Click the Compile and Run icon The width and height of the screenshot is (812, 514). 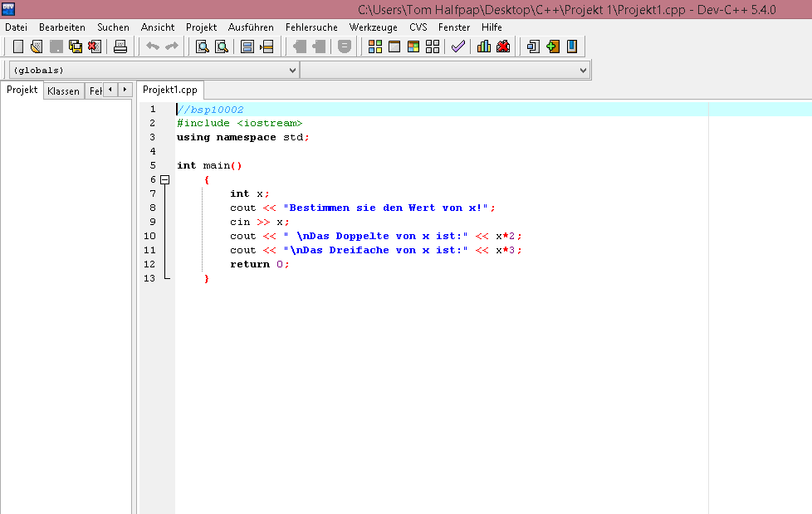[x=413, y=47]
